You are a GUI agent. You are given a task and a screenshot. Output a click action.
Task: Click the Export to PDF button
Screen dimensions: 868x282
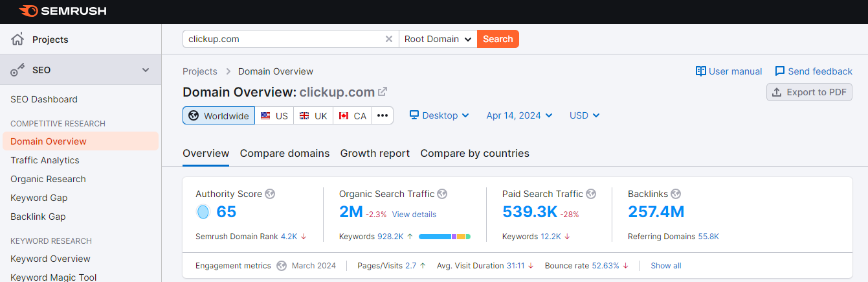(809, 92)
